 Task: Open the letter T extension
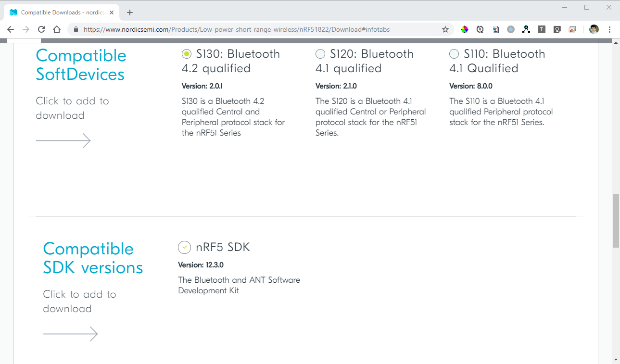click(542, 29)
